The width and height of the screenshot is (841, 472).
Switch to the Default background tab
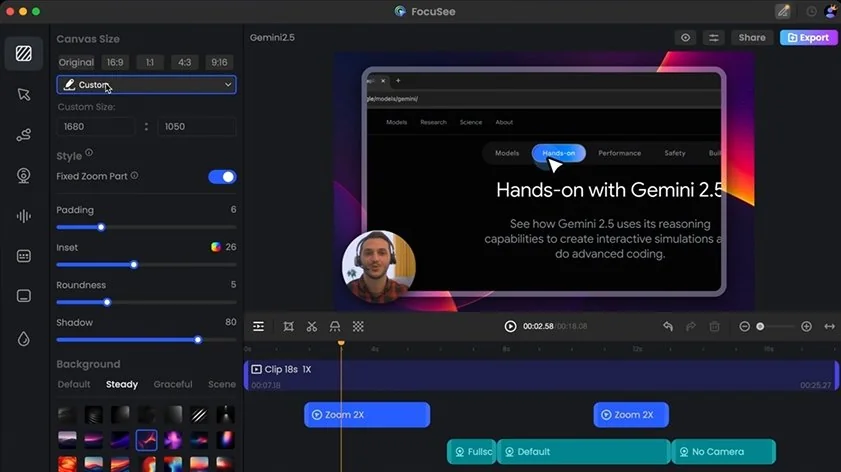pyautogui.click(x=74, y=384)
